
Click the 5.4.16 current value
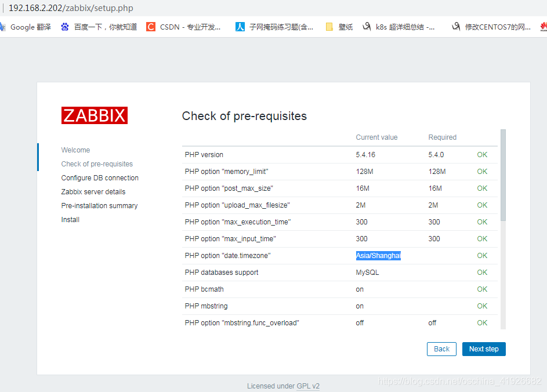point(365,154)
